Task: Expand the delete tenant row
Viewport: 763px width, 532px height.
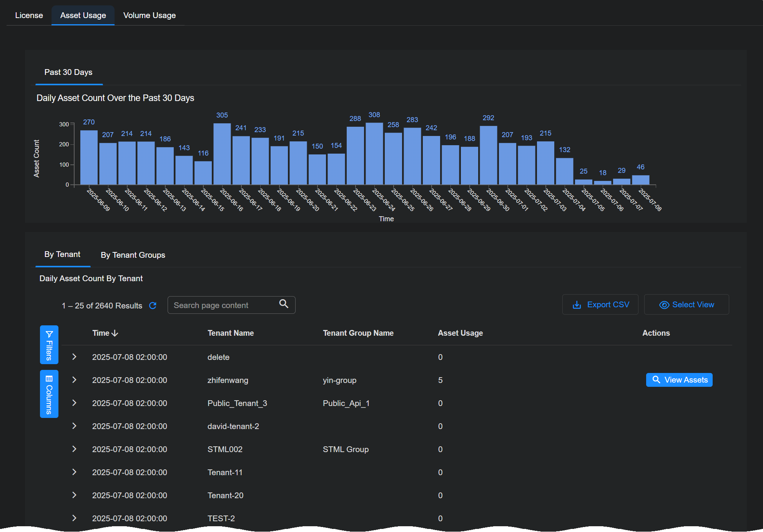Action: [75, 357]
